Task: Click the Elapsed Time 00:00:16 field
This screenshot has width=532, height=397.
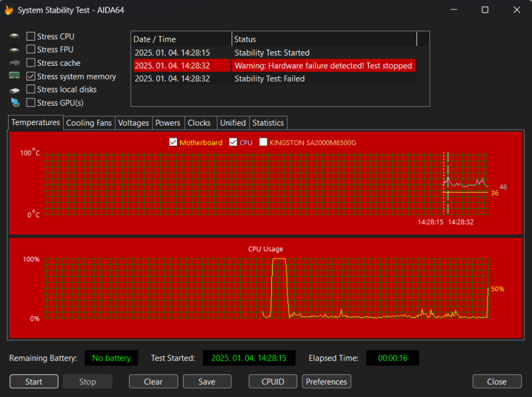Action: 392,358
